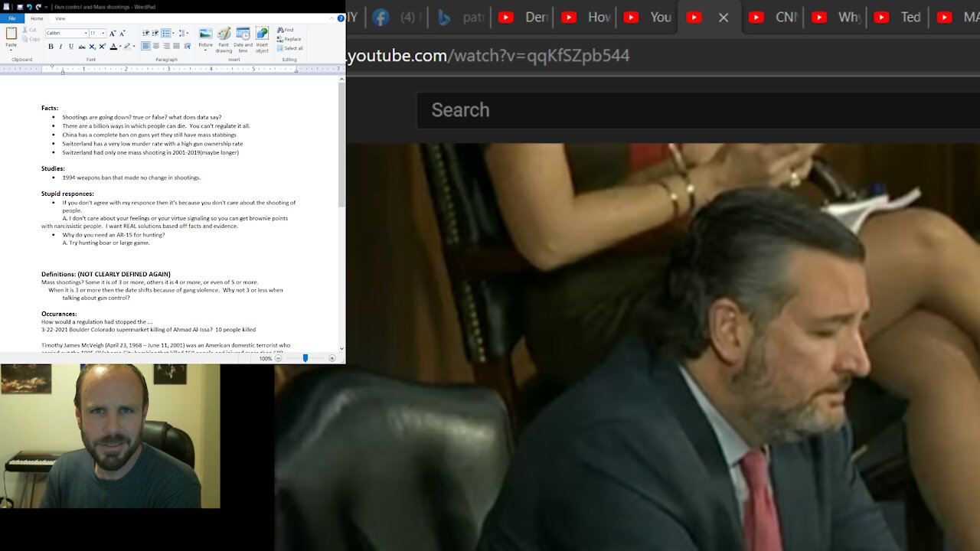Viewport: 980px width, 551px height.
Task: Click the Shrink font icon
Action: click(122, 34)
